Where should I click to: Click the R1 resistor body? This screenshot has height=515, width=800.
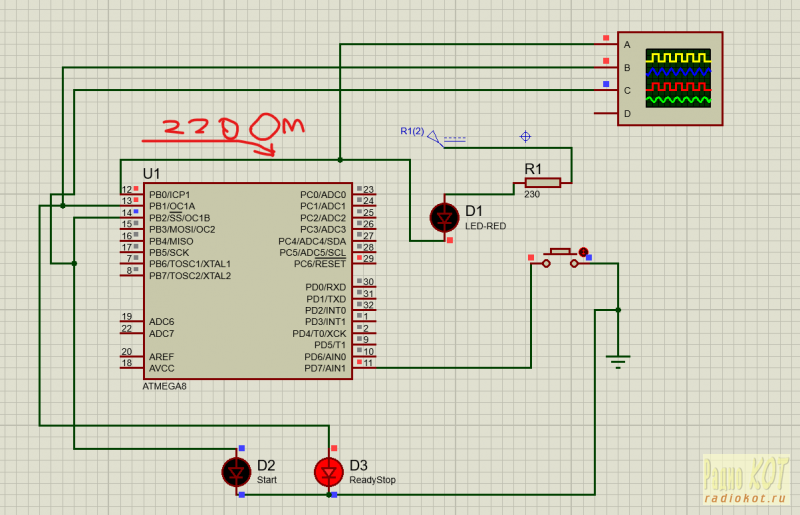[x=541, y=182]
